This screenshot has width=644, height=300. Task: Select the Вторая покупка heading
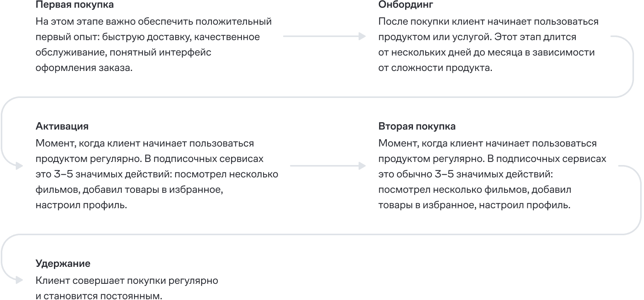tap(417, 126)
